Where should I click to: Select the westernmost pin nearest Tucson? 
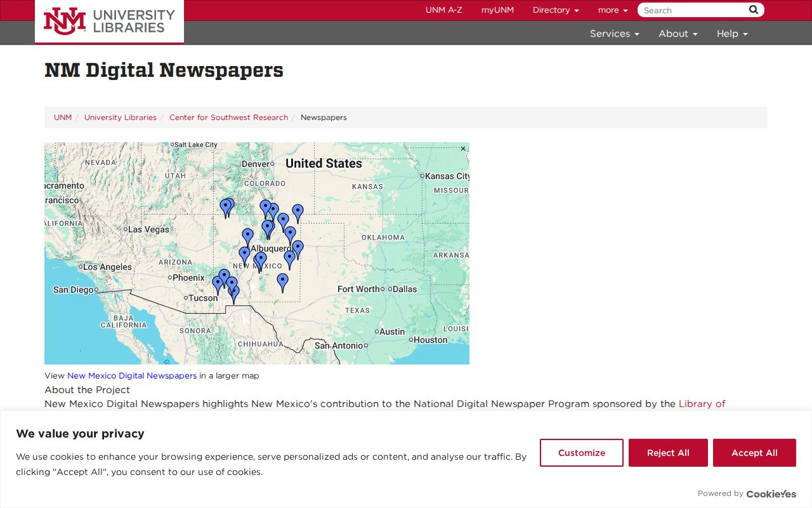coord(218,285)
